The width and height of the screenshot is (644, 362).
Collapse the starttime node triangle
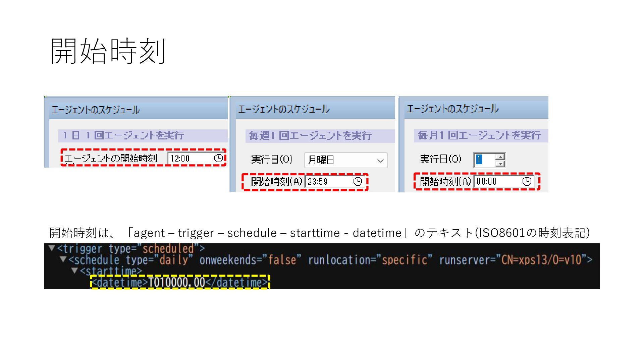74,270
